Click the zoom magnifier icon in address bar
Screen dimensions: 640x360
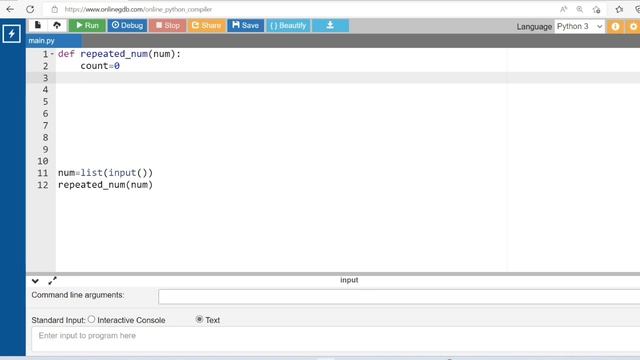click(580, 9)
